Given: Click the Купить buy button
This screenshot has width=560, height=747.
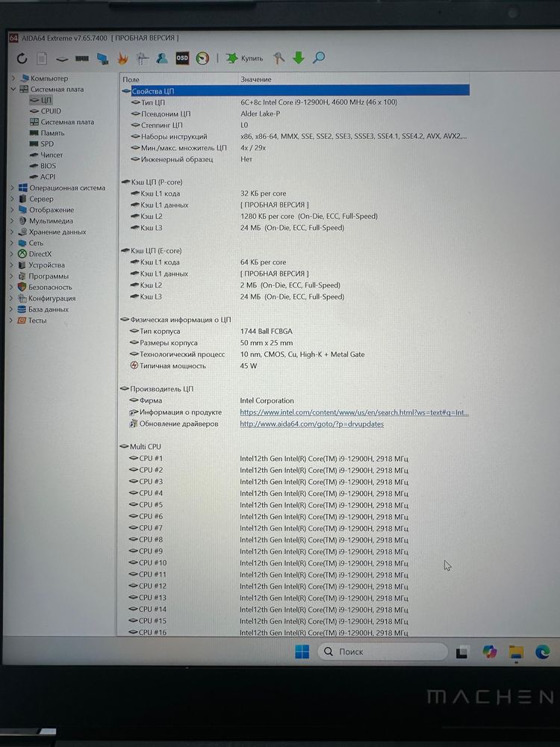Looking at the screenshot, I should pyautogui.click(x=244, y=58).
